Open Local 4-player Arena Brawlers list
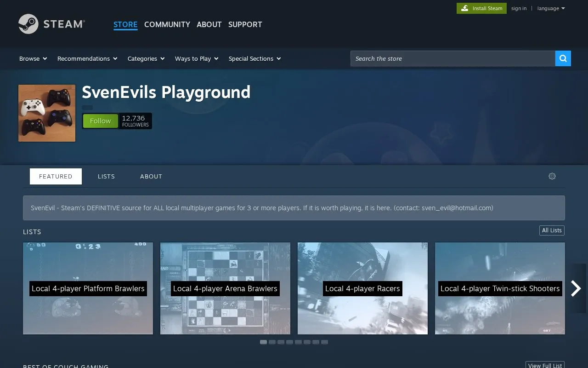588x368 pixels. point(225,288)
